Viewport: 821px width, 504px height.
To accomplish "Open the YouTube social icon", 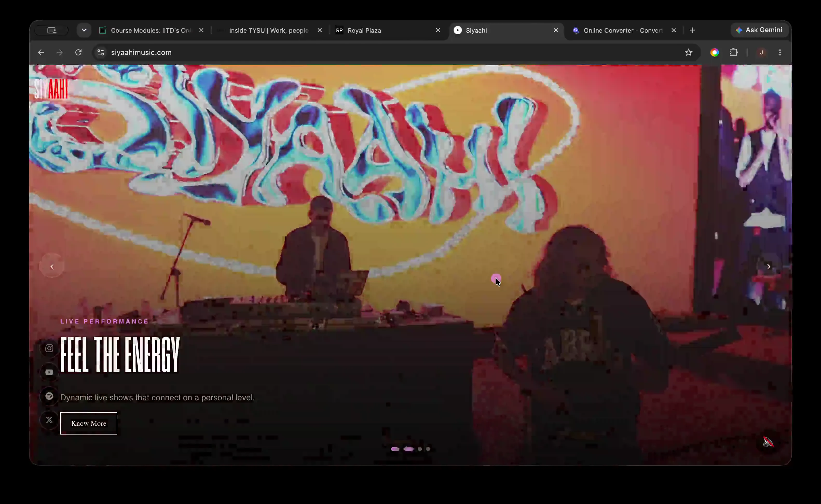I will pos(49,372).
